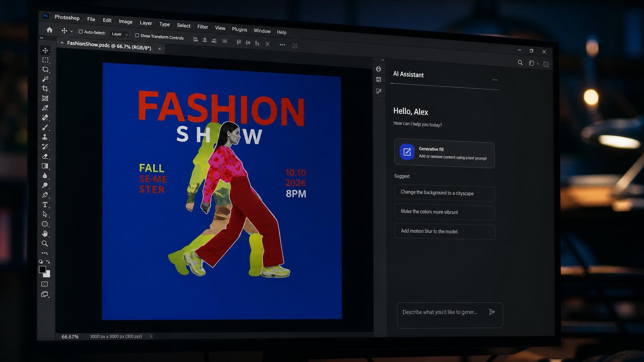
Task: Select the Blur tool
Action: click(45, 176)
